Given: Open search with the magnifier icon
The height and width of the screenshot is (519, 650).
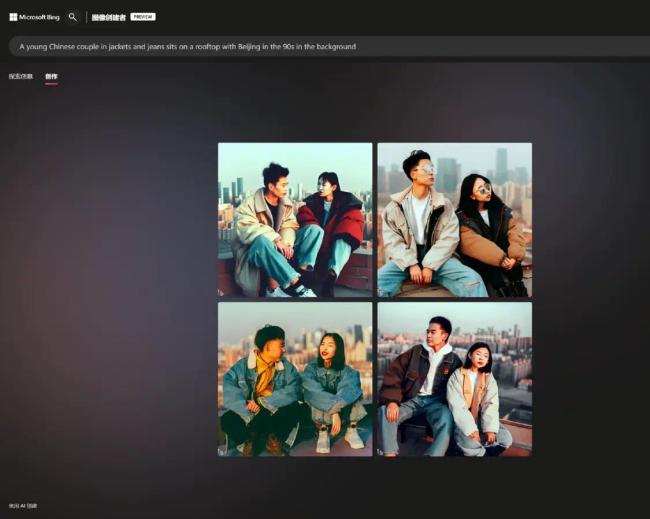Looking at the screenshot, I should tap(73, 17).
